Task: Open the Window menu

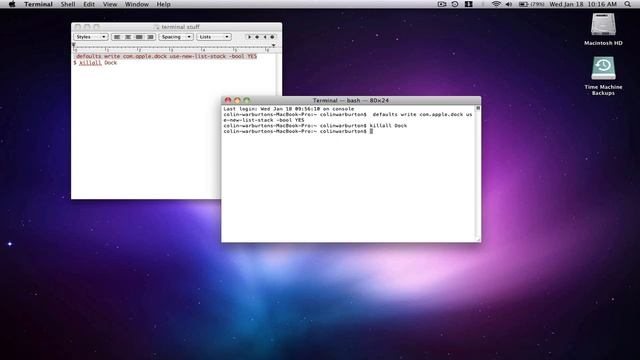Action: click(x=137, y=4)
